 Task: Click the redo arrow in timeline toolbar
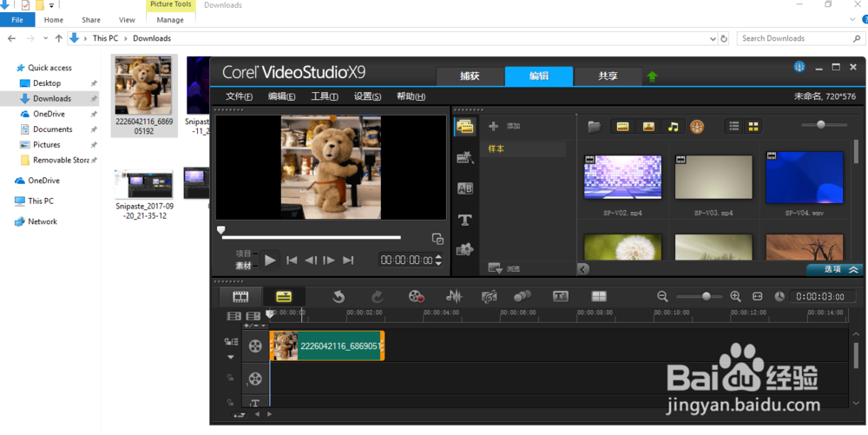click(378, 297)
